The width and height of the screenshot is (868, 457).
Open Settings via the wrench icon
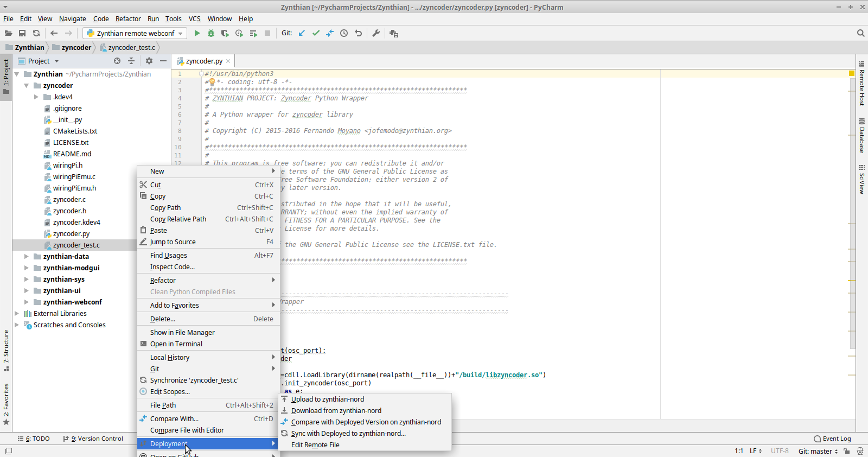(376, 33)
